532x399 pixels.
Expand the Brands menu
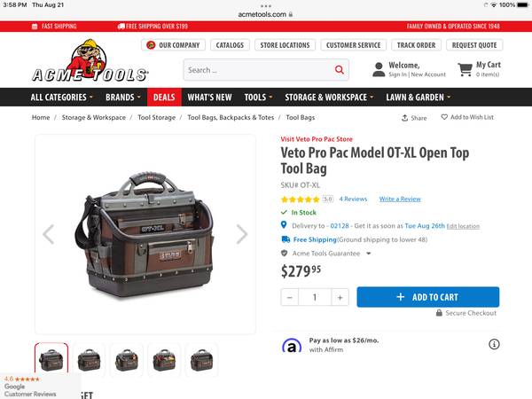point(123,98)
